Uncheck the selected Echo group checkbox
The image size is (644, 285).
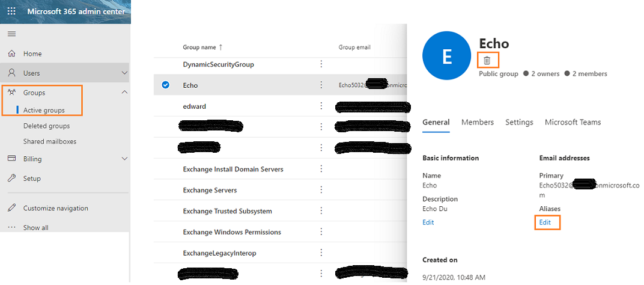click(x=166, y=85)
